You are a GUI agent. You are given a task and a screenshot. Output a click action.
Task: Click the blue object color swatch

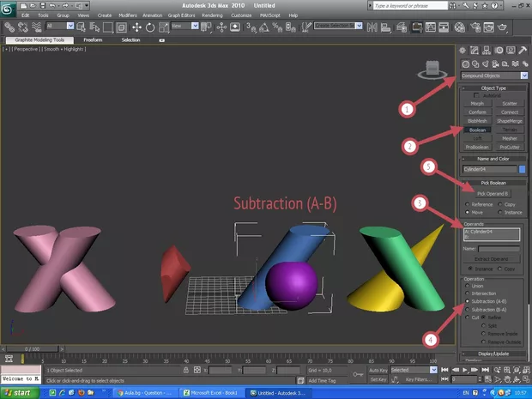pyautogui.click(x=522, y=169)
